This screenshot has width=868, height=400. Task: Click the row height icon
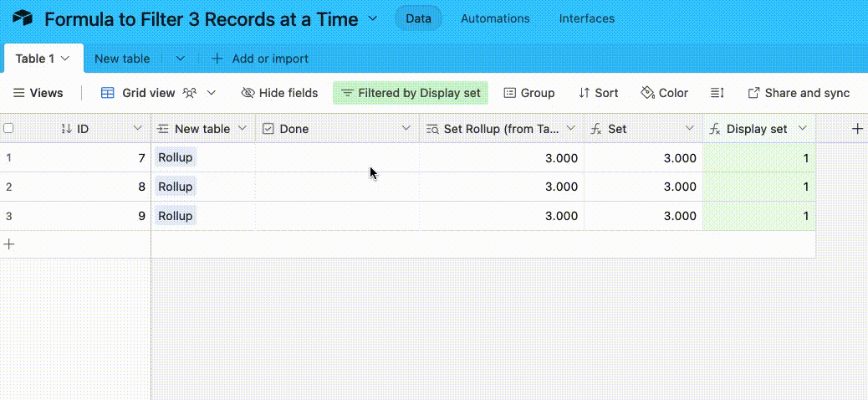[717, 93]
